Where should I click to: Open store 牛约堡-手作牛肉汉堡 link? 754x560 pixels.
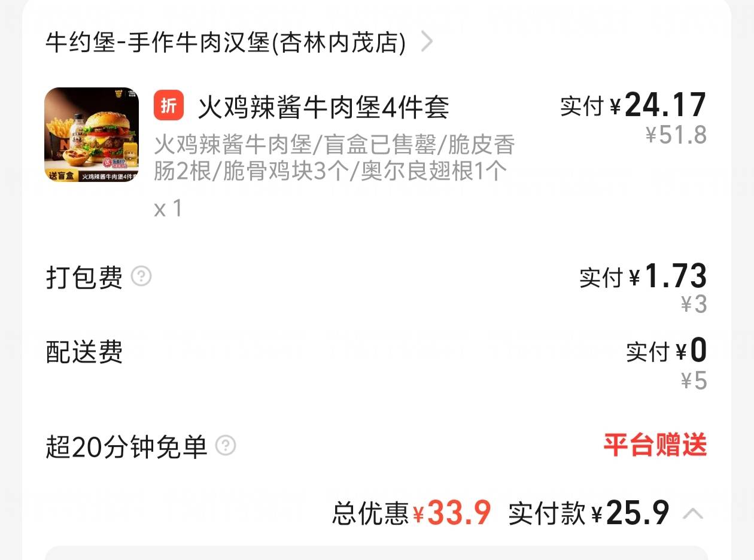[x=226, y=42]
